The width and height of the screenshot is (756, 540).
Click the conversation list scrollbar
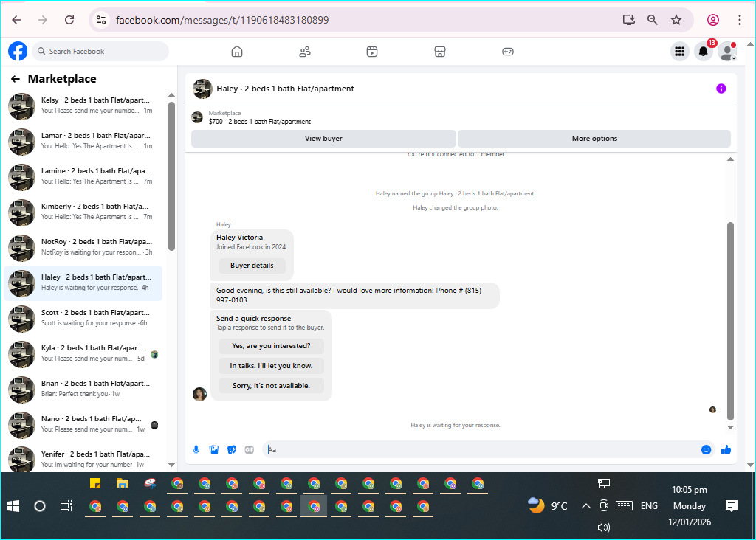[x=171, y=176]
